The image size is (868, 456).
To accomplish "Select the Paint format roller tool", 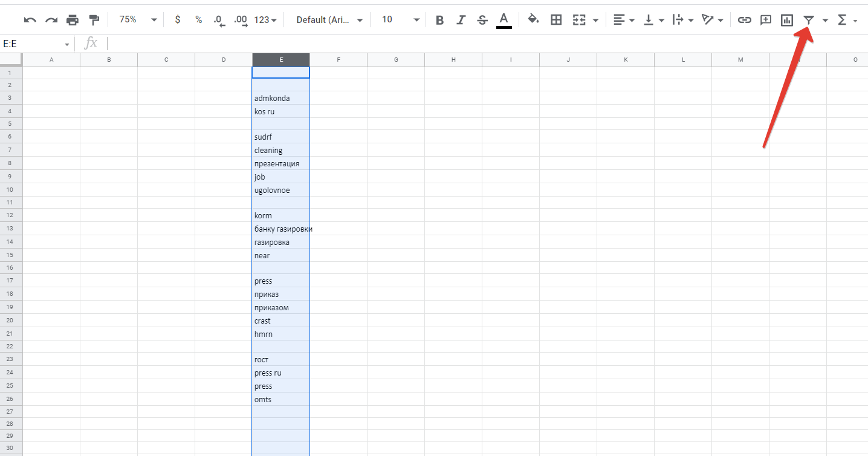I will tap(94, 20).
